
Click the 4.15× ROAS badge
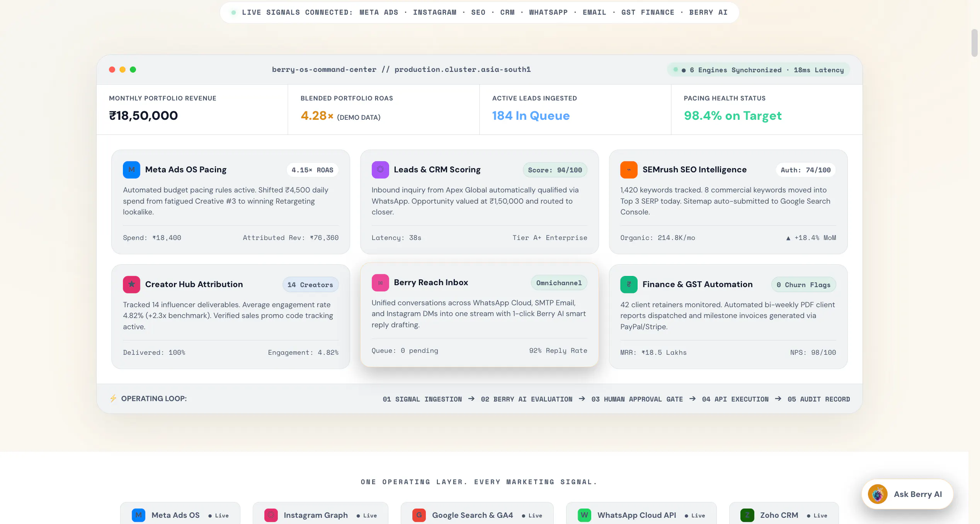click(312, 170)
